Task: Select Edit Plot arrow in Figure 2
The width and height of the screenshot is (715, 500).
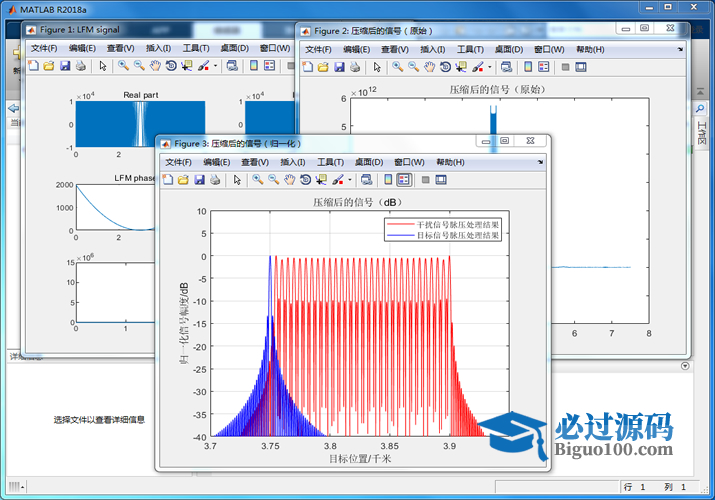Action: point(377,67)
